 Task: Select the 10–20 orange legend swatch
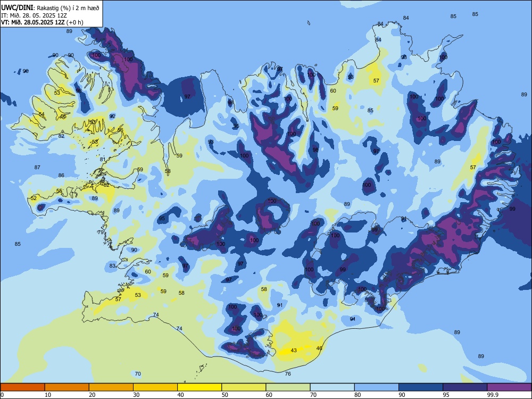click(x=67, y=387)
